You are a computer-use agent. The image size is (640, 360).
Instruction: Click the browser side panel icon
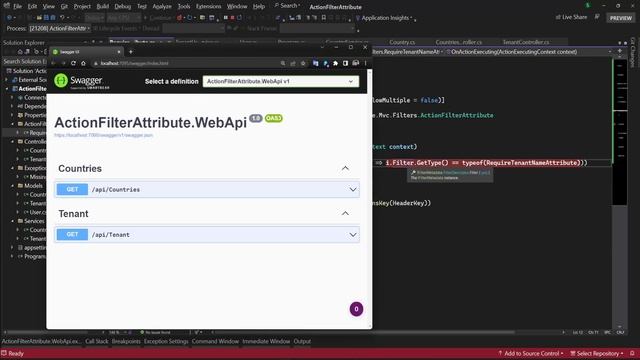click(x=345, y=63)
